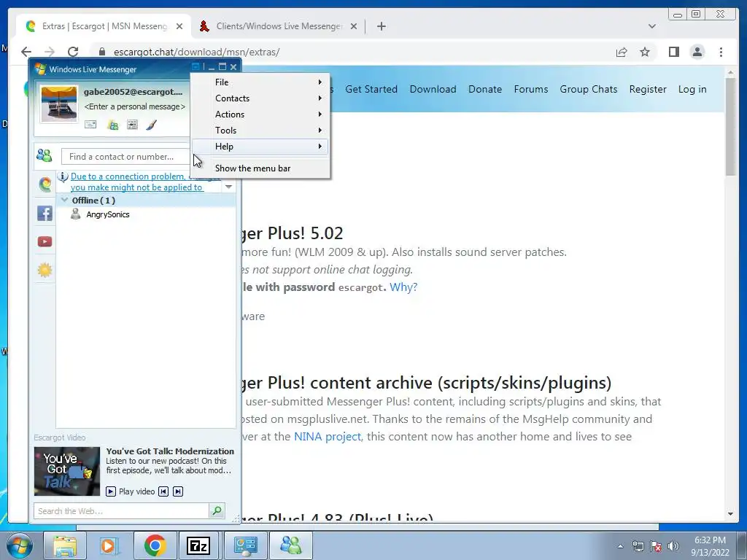Open the profile card icon beside the paintbrush
This screenshot has height=560, width=747.
pos(132,125)
